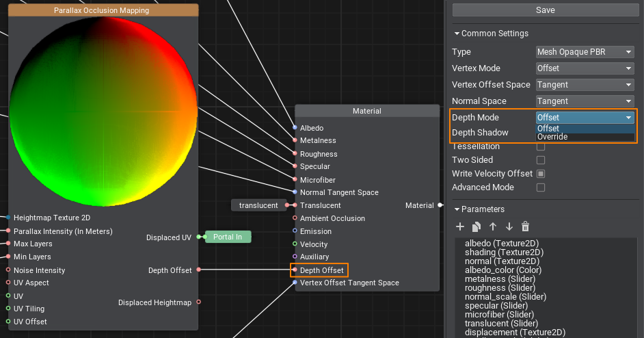This screenshot has width=644, height=338.
Task: Collapse the Common Settings section
Action: [457, 34]
